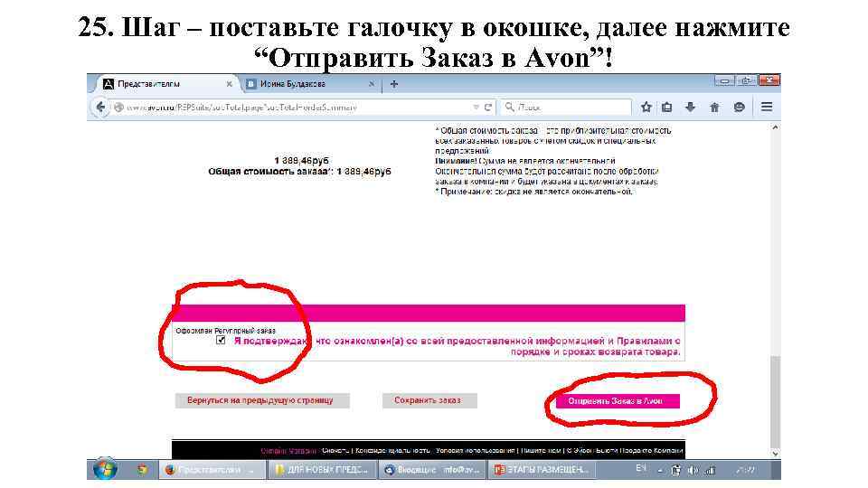Open downloads arrow icon
This screenshot has width=868, height=488.
pyautogui.click(x=690, y=108)
